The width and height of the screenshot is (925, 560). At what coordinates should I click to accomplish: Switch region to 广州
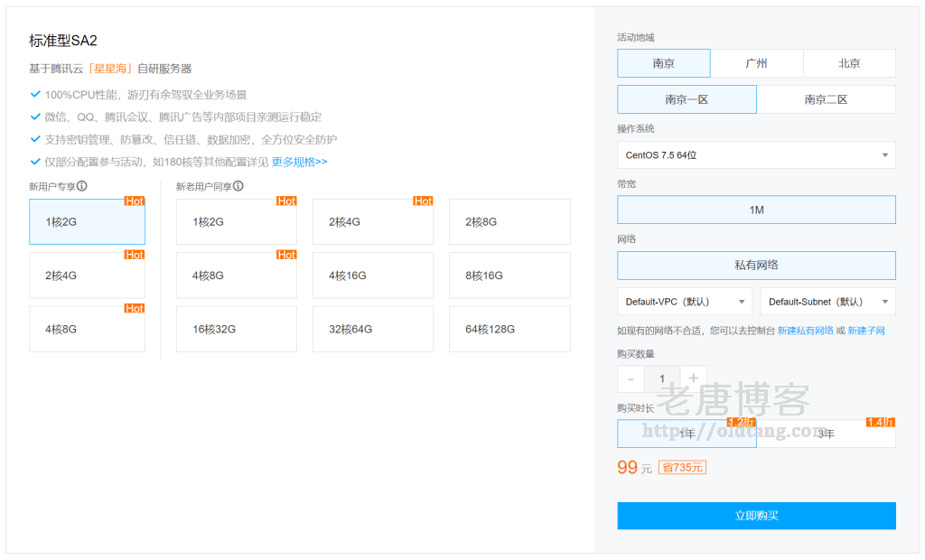coord(756,63)
